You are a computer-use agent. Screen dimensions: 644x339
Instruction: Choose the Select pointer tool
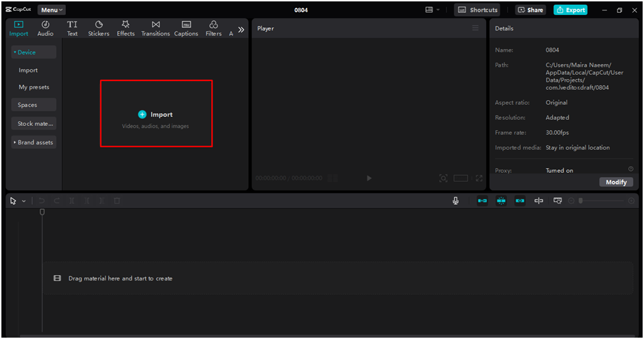tap(13, 201)
